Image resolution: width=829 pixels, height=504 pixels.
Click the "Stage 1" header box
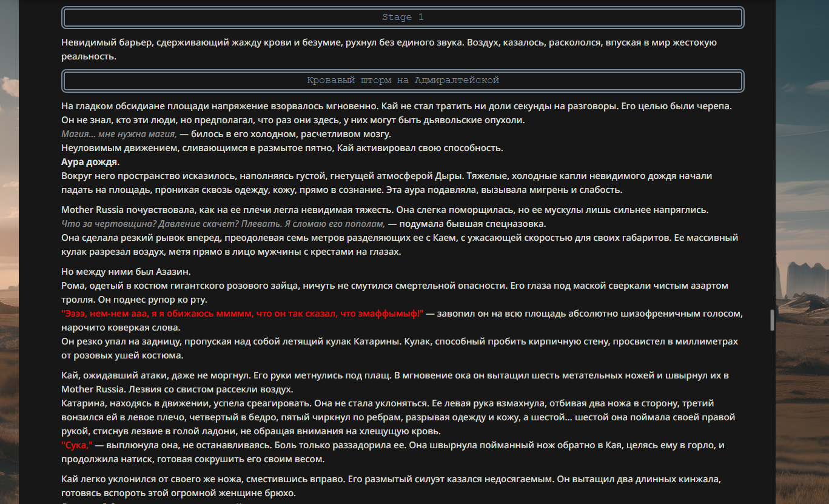pyautogui.click(x=403, y=18)
